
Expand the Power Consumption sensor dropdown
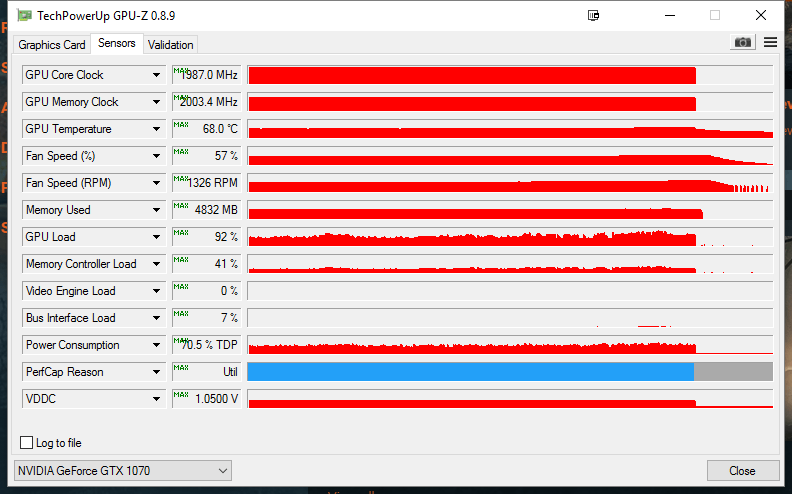point(156,345)
